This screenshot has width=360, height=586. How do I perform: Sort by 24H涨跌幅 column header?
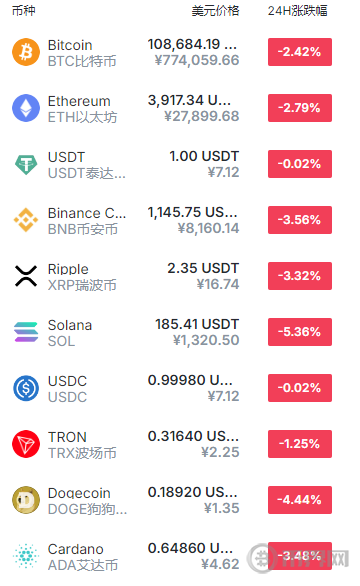click(x=297, y=11)
